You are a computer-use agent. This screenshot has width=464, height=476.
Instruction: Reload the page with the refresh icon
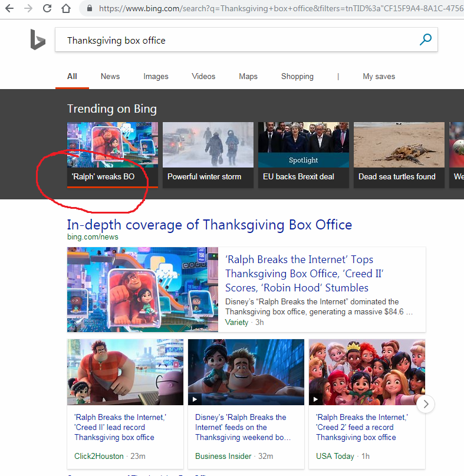click(x=47, y=8)
